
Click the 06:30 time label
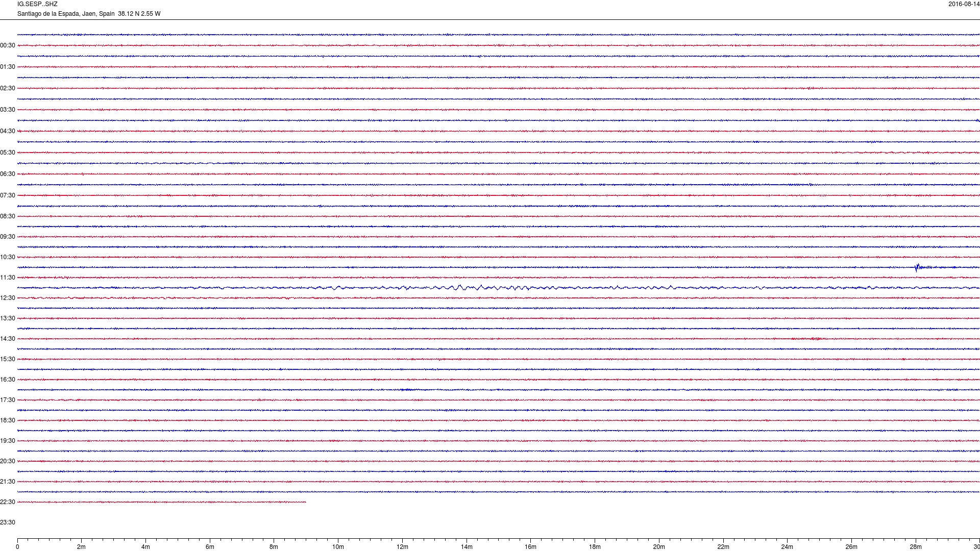click(8, 174)
